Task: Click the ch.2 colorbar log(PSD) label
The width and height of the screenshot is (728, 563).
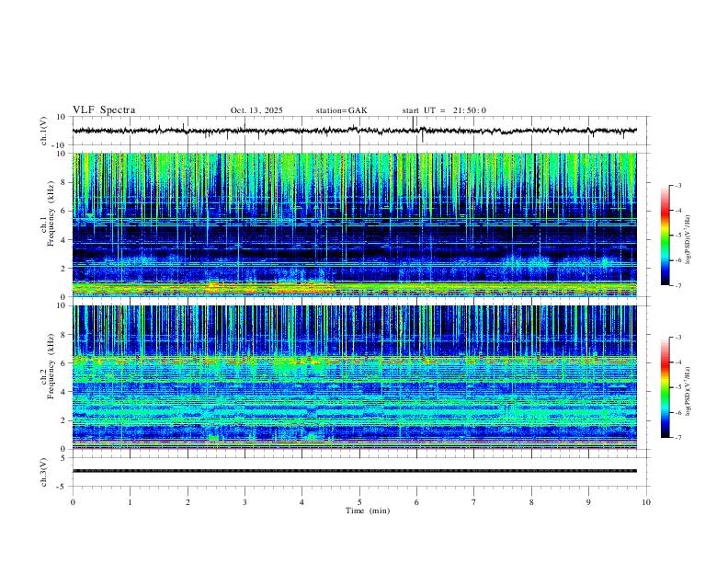Action: (x=688, y=392)
